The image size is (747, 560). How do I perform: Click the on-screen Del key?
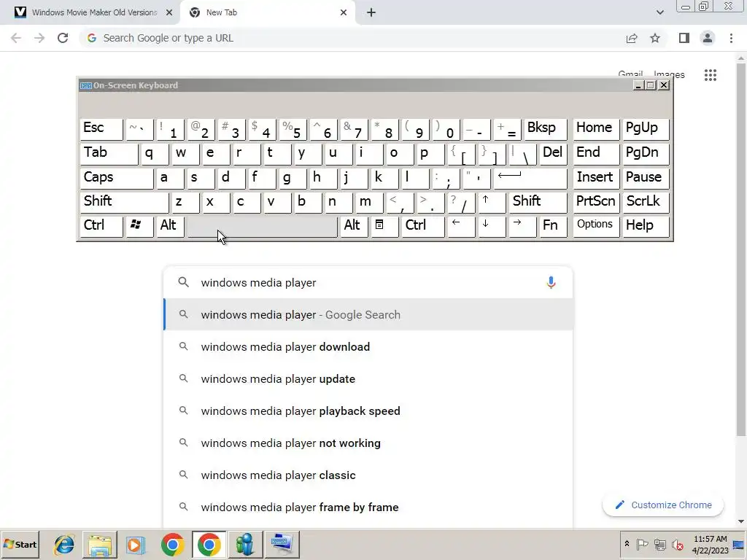553,154
